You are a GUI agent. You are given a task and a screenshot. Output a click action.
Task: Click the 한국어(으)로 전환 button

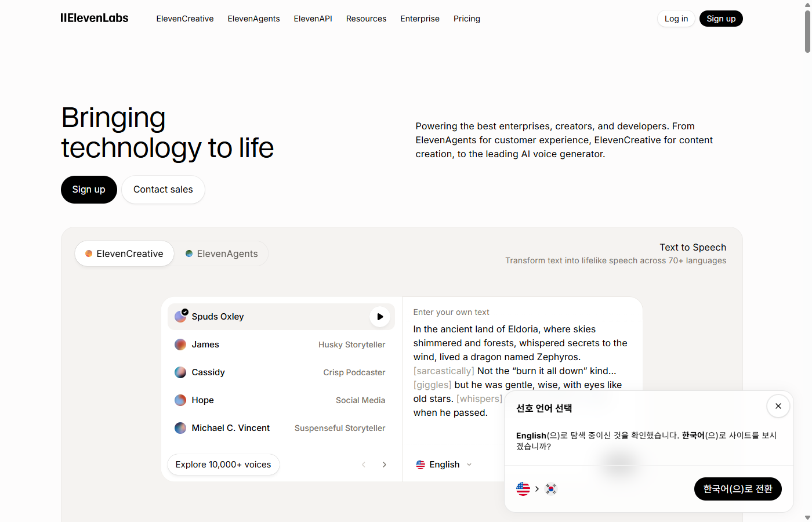[738, 489]
